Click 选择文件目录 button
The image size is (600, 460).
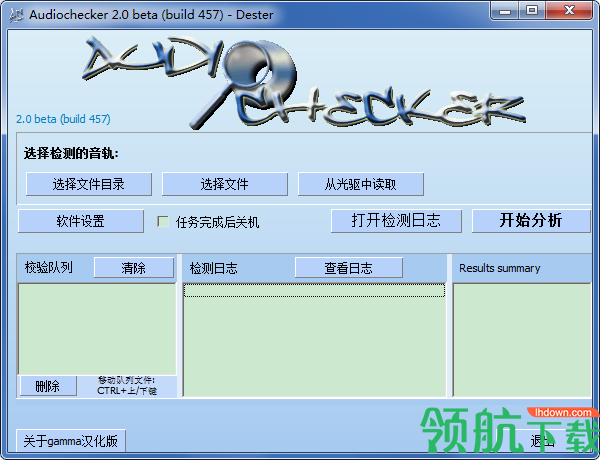89,184
